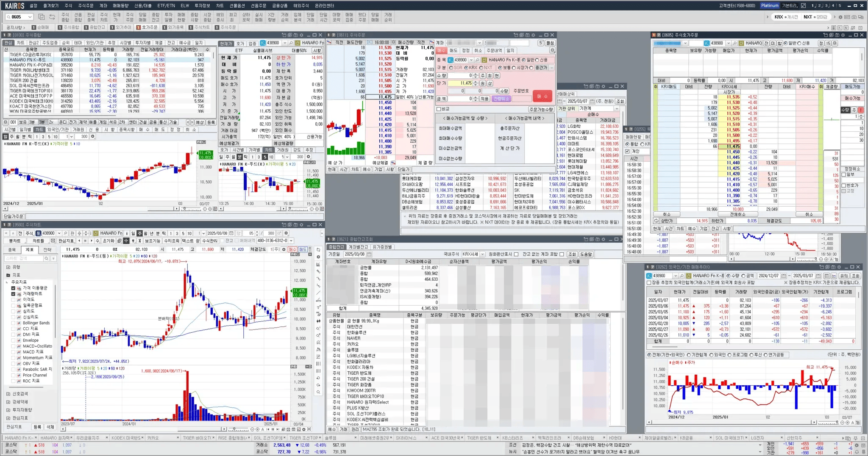Click the 투자 일별 toolbar shortcut
868x456 pixels.
[x=168, y=17]
